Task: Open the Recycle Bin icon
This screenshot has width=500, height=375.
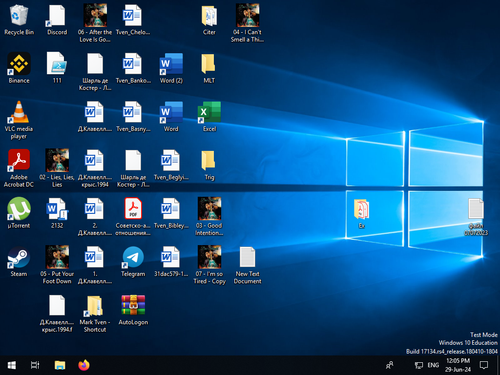Action: tap(19, 16)
